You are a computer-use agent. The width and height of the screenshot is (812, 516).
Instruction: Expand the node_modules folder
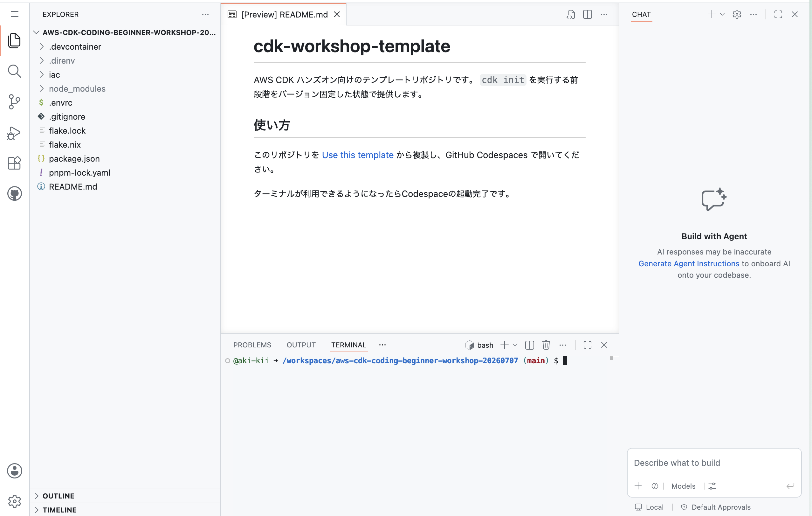[x=41, y=88]
